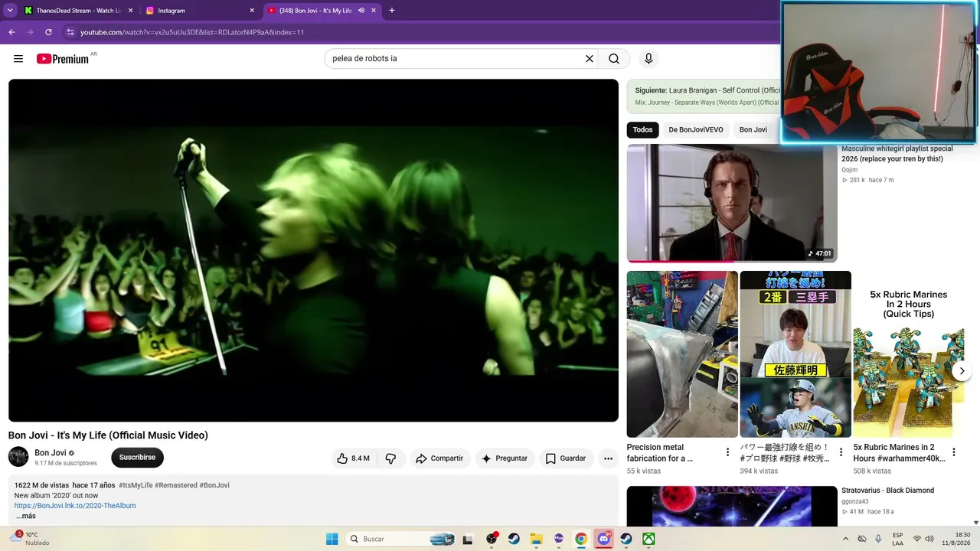This screenshot has height=551, width=980.
Task: Select the #BonJovi hashtag
Action: (x=214, y=485)
